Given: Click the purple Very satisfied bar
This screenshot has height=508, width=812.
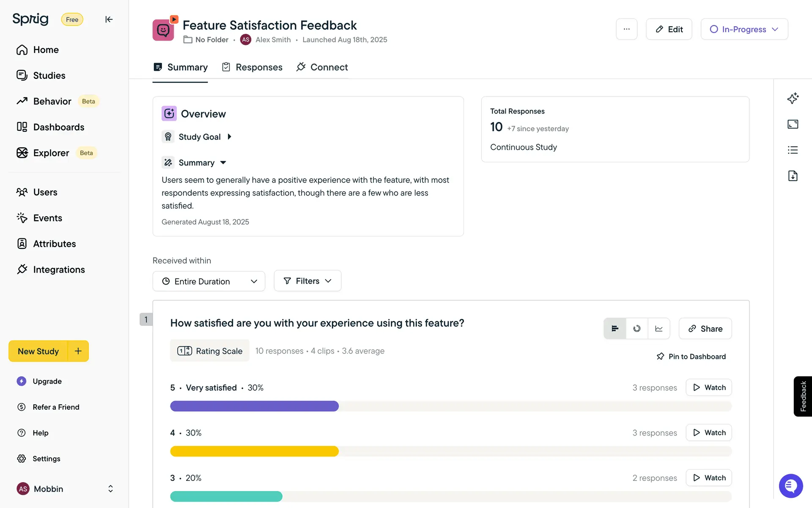Looking at the screenshot, I should [254, 406].
